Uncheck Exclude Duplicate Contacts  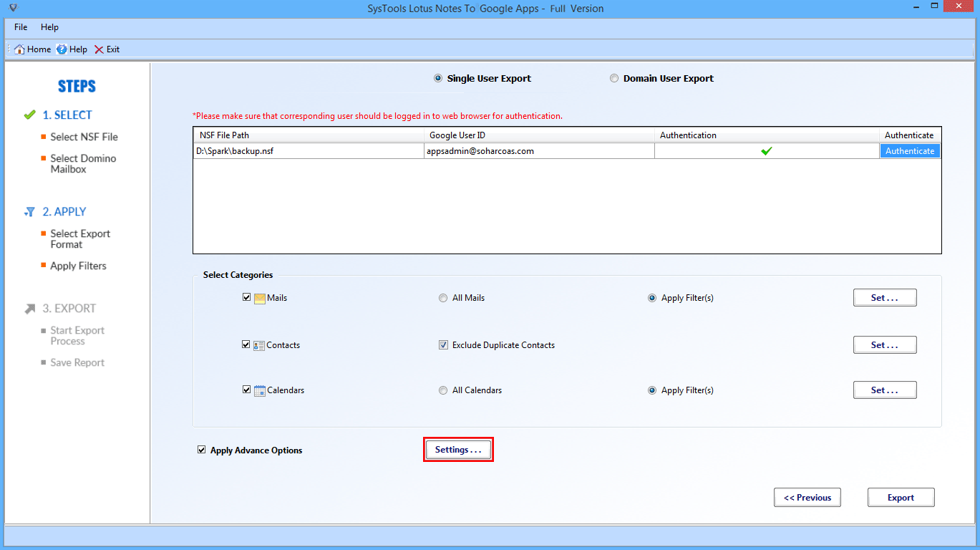click(x=443, y=345)
